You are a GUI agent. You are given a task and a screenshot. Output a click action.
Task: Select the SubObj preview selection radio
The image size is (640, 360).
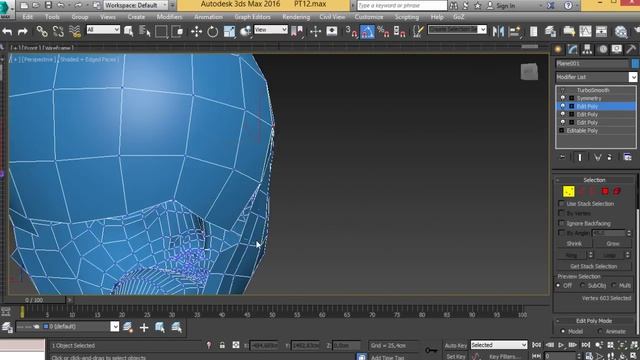click(582, 285)
